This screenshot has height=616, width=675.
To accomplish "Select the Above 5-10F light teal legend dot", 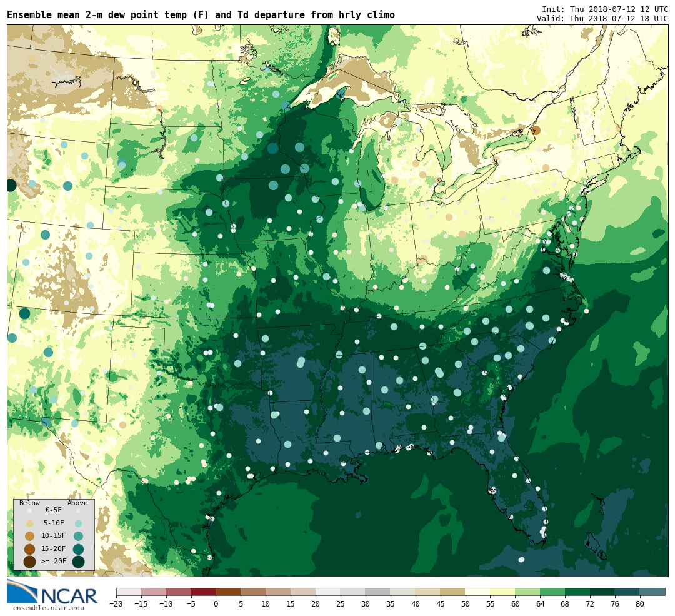I will click(x=78, y=523).
